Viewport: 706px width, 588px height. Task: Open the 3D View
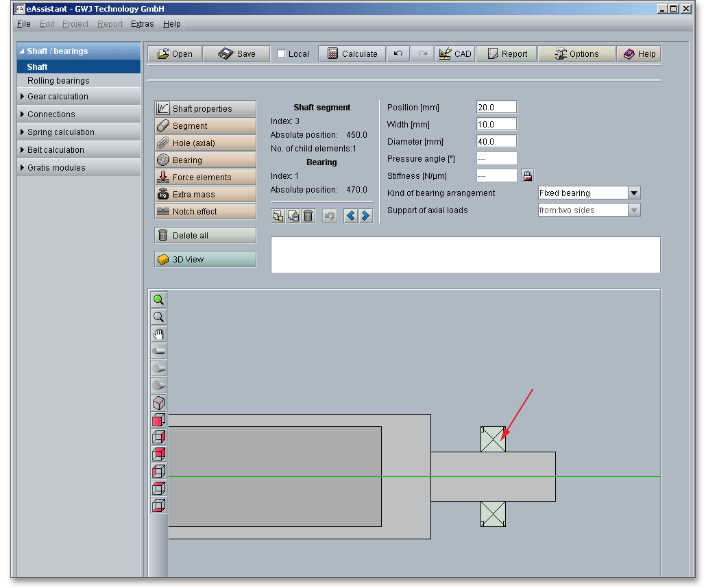point(206,260)
